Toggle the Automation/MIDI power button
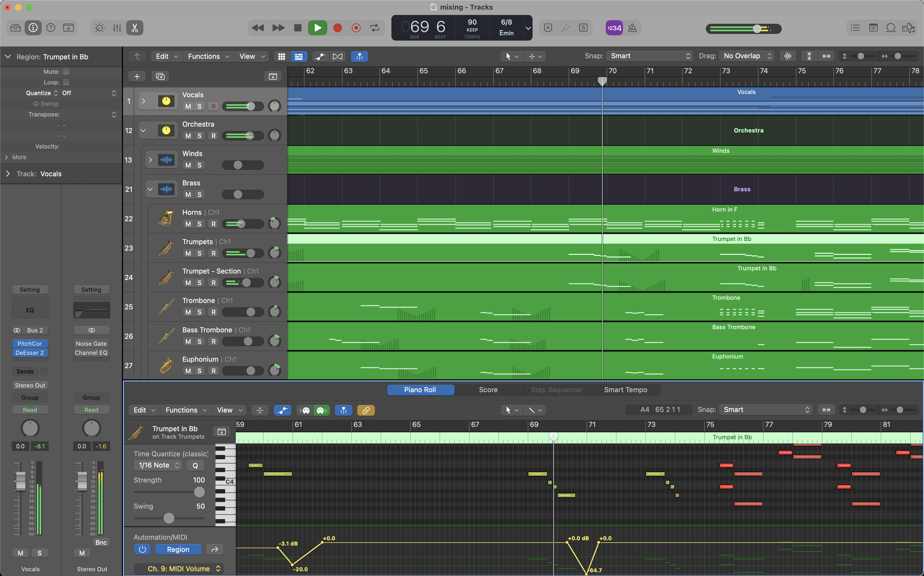Screen dimensions: 924x576 [142, 549]
